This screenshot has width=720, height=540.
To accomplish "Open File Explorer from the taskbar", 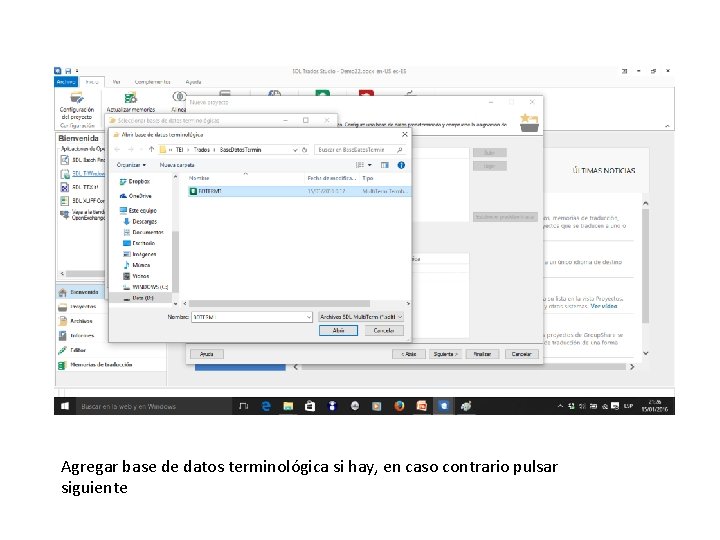I will [x=288, y=406].
